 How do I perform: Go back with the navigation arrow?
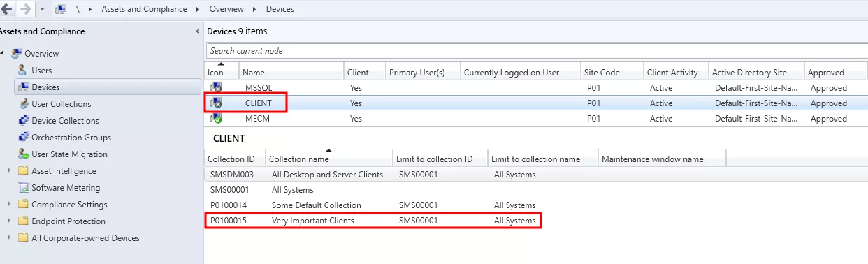pos(8,9)
